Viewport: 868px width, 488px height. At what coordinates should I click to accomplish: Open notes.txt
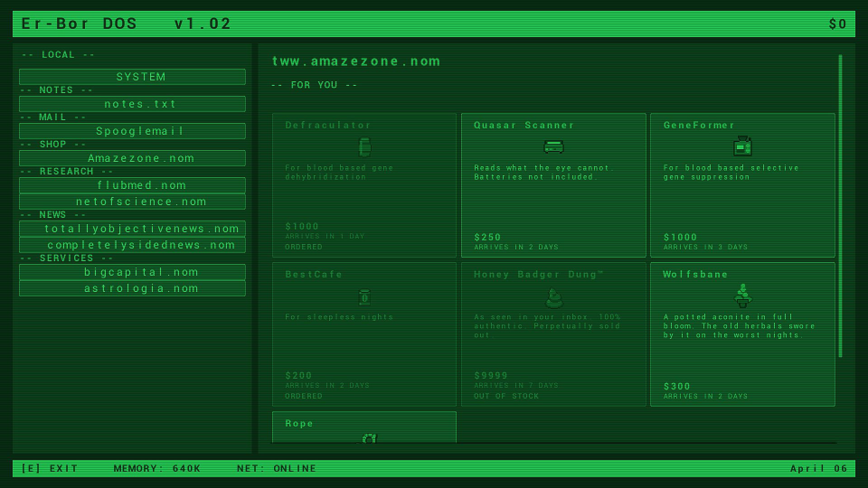point(132,104)
